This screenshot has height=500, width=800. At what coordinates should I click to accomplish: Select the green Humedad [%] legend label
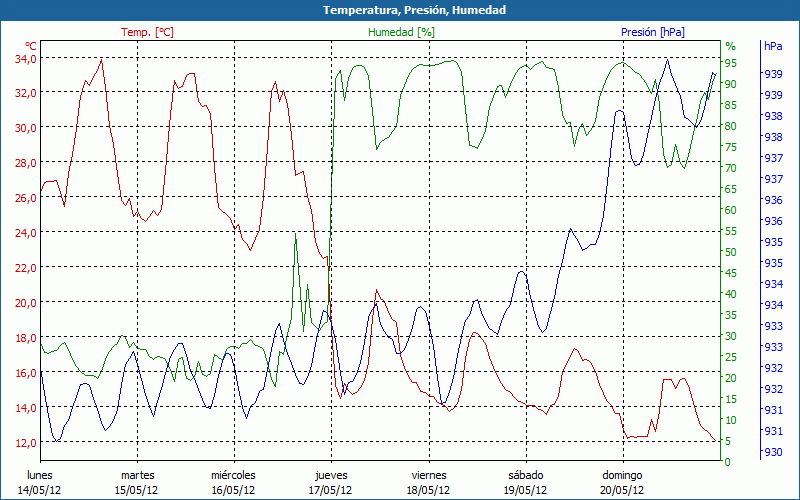(401, 32)
